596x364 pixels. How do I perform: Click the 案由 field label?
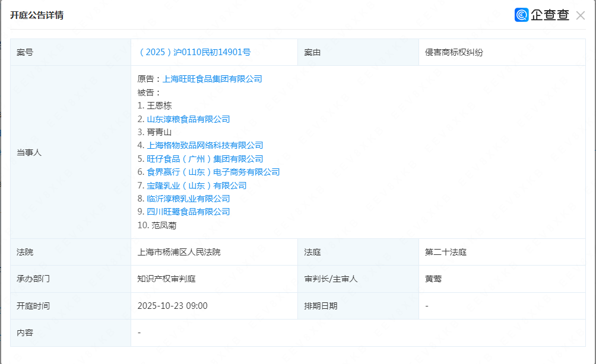click(312, 52)
